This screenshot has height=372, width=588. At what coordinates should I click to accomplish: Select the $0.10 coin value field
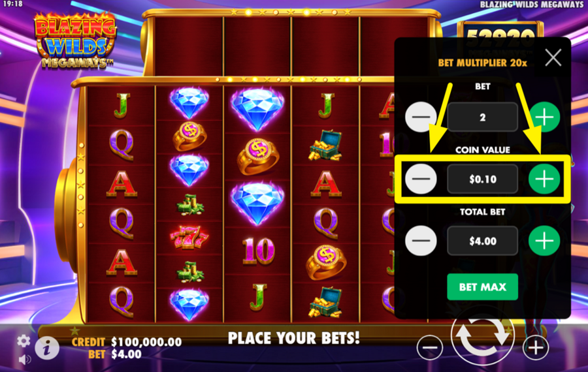483,179
